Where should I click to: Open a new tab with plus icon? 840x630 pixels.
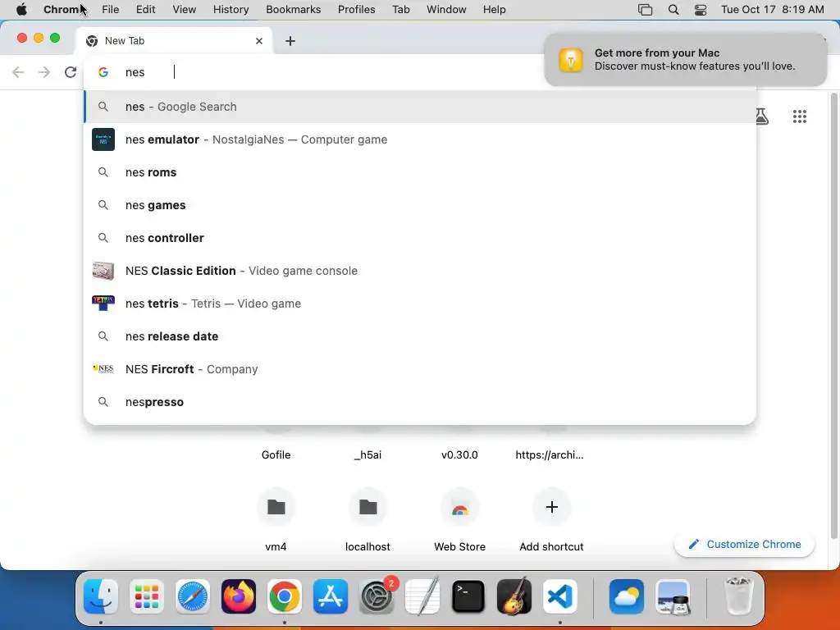pyautogui.click(x=290, y=41)
